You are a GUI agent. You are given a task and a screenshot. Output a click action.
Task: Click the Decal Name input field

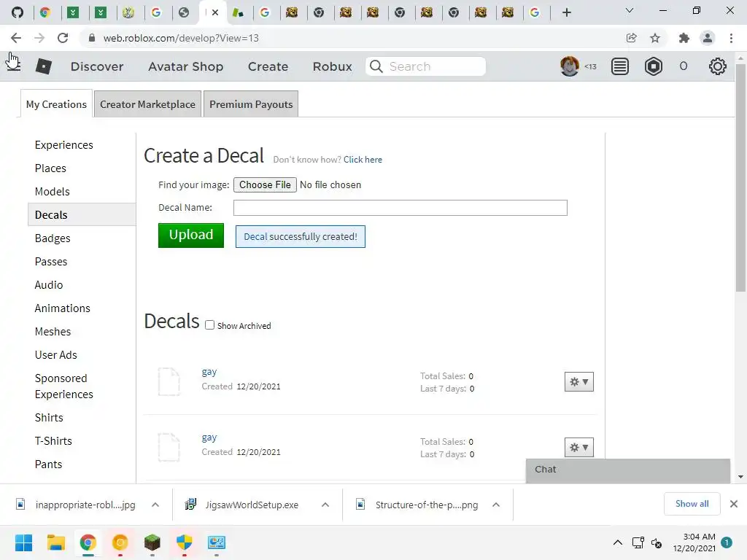tap(400, 208)
